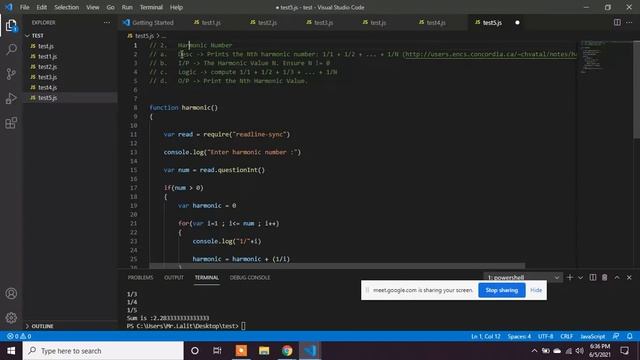This screenshot has width=640, height=360.
Task: Open the Explorer view in activity bar
Action: [x=11, y=26]
